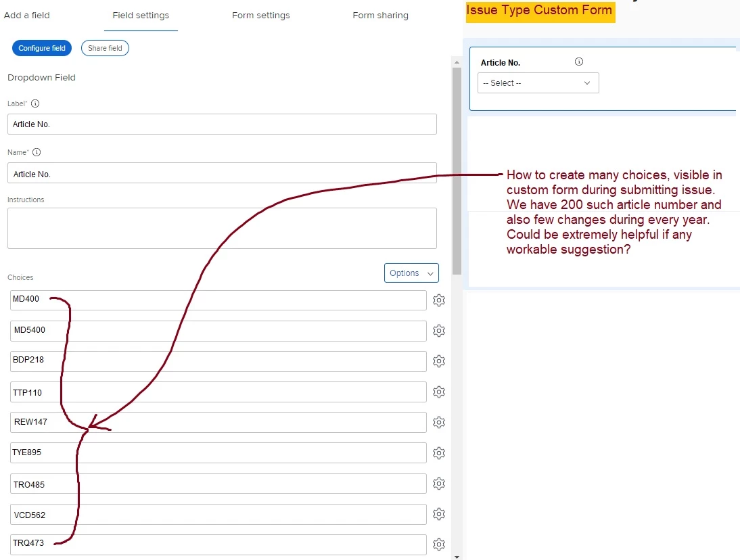
Task: Click the REW147 choice field
Action: point(218,422)
